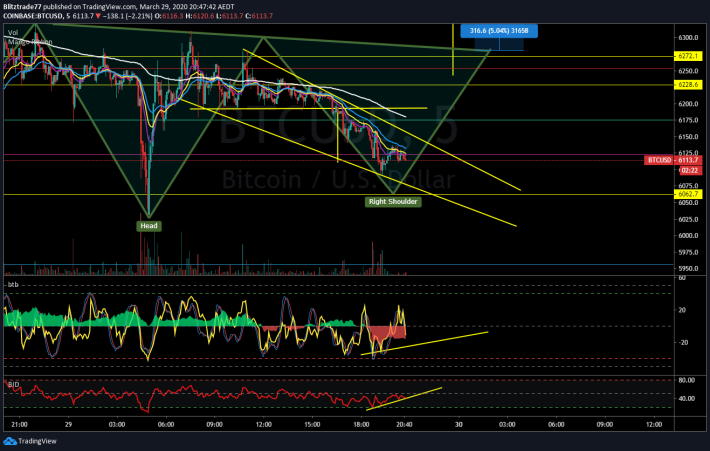The image size is (710, 451).
Task: Click the red 02:22 countdown timer tag
Action: pos(690,171)
